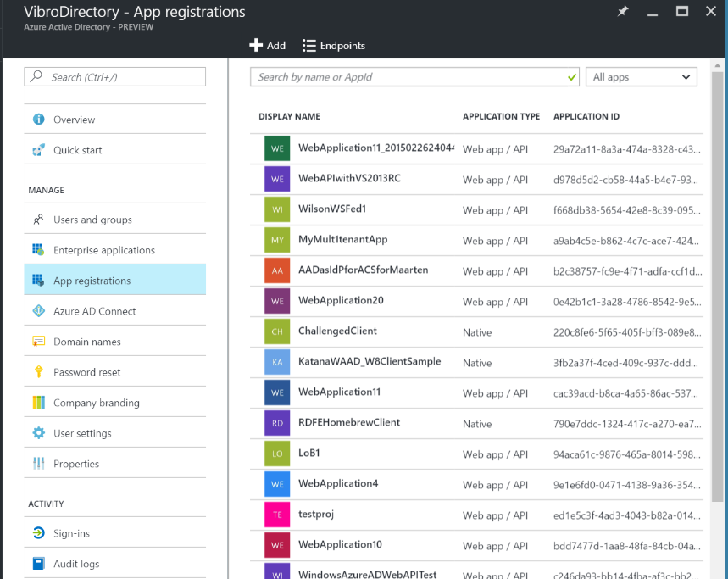
Task: View Audit logs activity
Action: [x=114, y=564]
